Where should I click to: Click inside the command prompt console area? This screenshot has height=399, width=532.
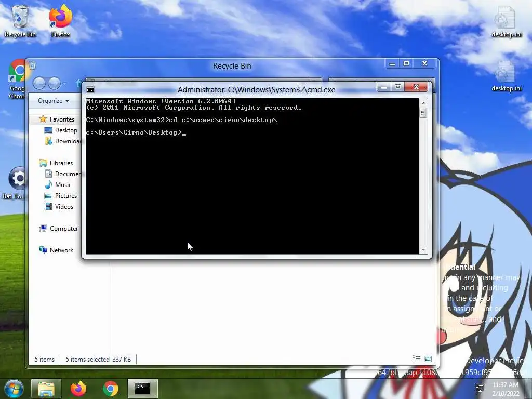click(x=252, y=176)
